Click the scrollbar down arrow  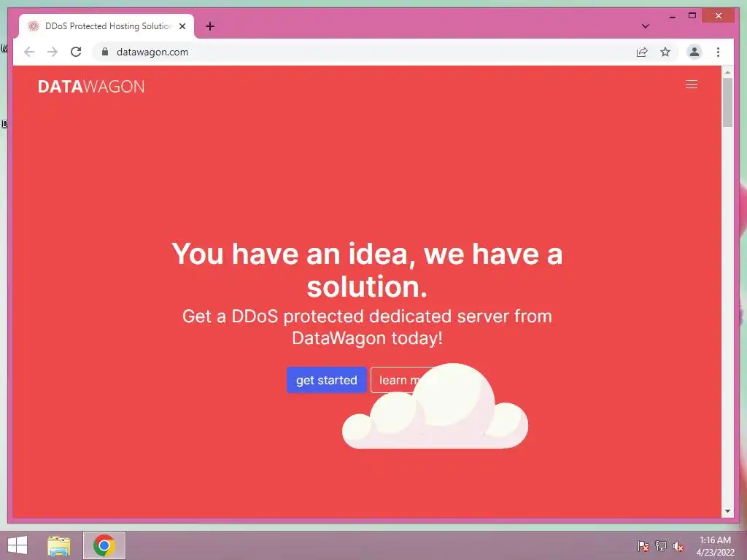tap(727, 511)
